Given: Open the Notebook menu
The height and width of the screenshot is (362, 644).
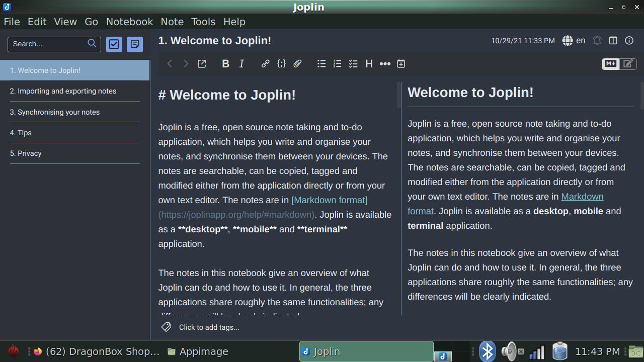Looking at the screenshot, I should 129,22.
